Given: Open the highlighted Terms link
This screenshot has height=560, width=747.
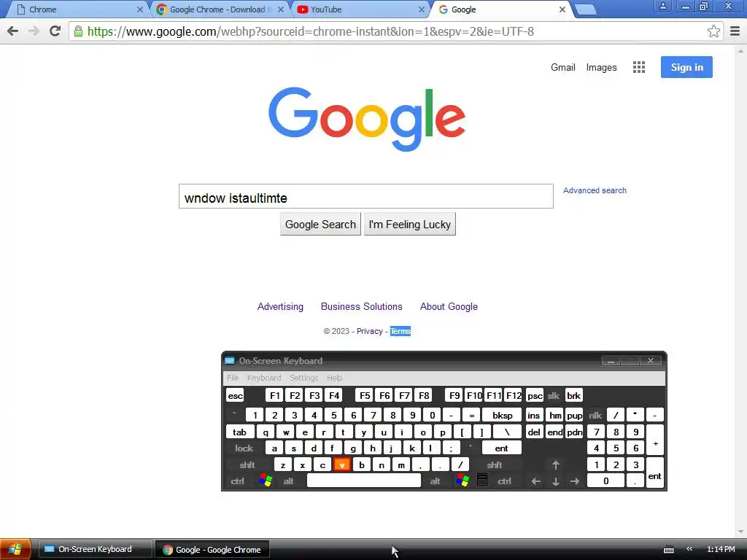Looking at the screenshot, I should pos(400,332).
